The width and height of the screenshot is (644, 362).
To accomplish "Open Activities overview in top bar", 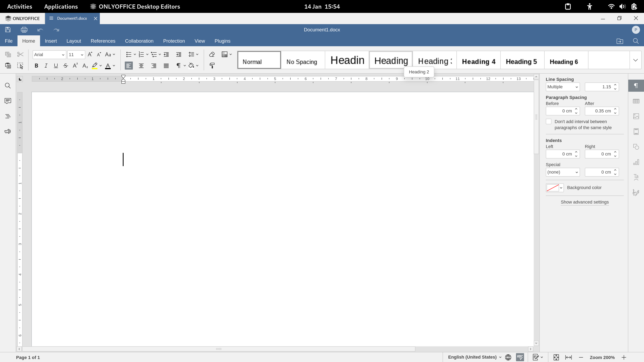I will tap(20, 6).
